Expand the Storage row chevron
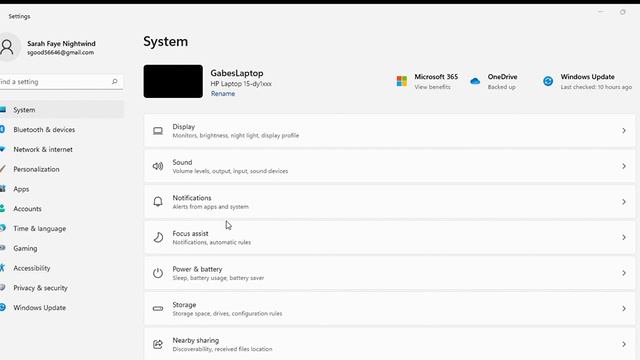 pos(624,309)
